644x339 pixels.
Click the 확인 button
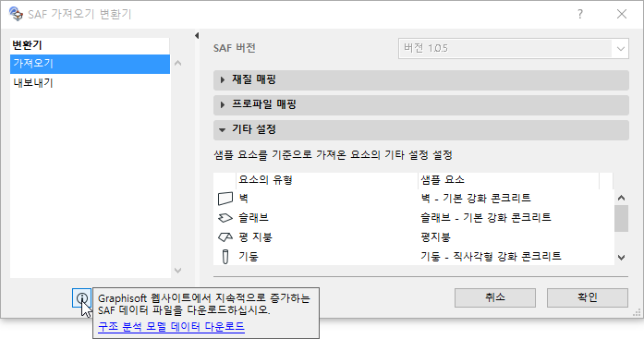588,297
